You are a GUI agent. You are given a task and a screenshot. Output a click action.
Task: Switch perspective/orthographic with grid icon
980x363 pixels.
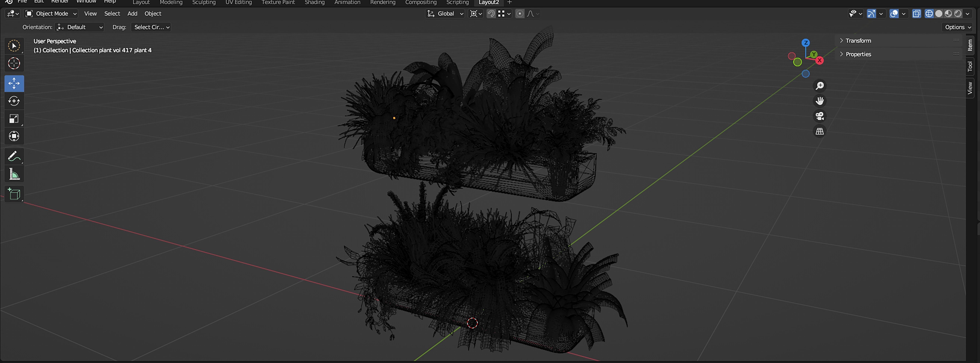pos(819,132)
